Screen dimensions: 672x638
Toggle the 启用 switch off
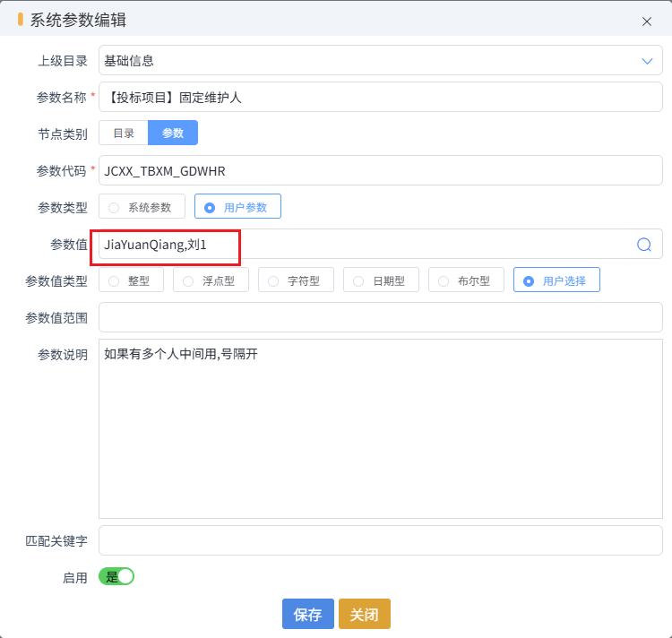(x=116, y=577)
